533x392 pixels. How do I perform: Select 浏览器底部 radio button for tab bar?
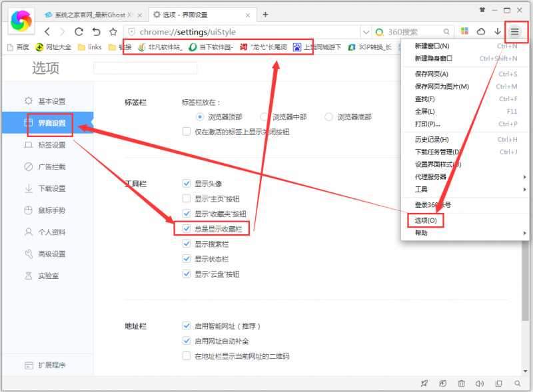328,117
